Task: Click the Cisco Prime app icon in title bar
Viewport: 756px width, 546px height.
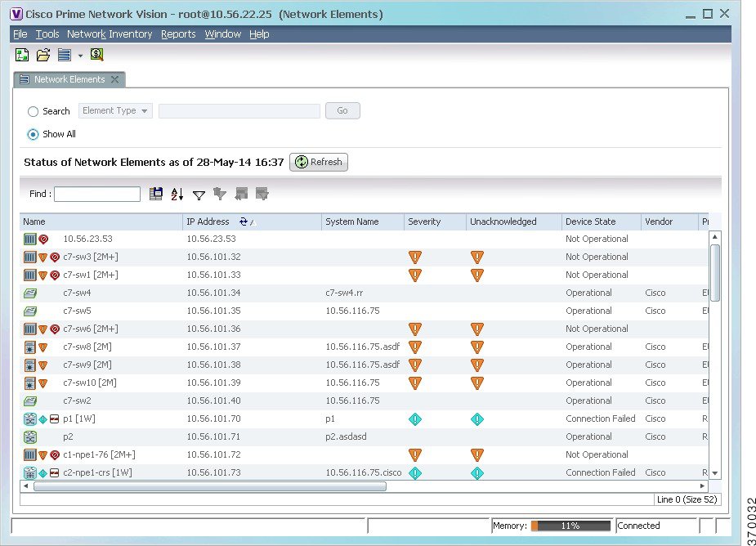Action: (16, 14)
